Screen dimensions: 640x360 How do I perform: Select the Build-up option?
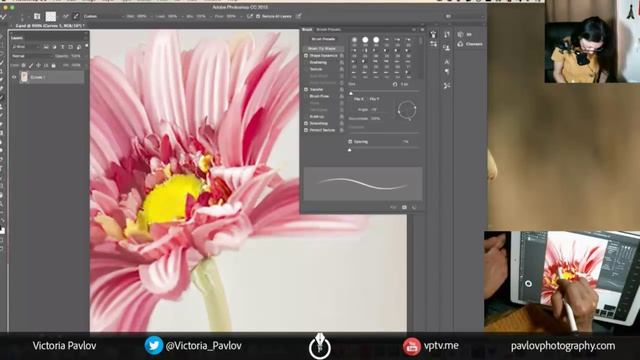click(x=317, y=117)
